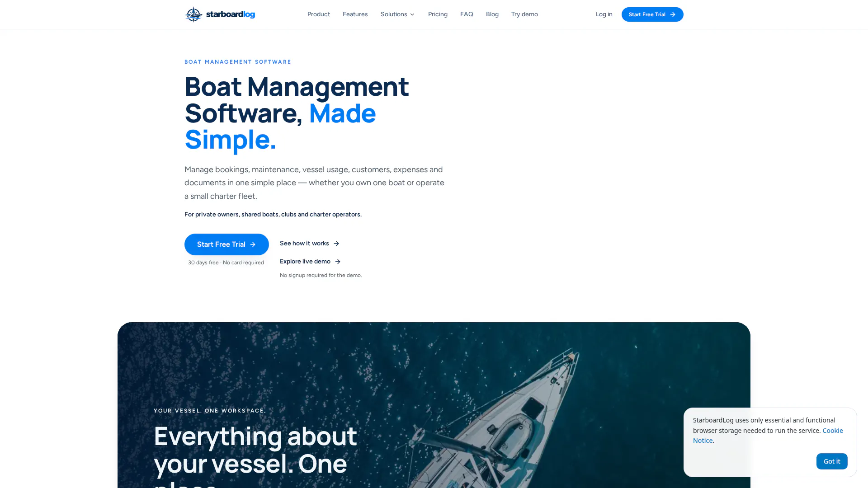Click the '30 days free · No card required' text
The image size is (868, 488).
[x=226, y=263]
